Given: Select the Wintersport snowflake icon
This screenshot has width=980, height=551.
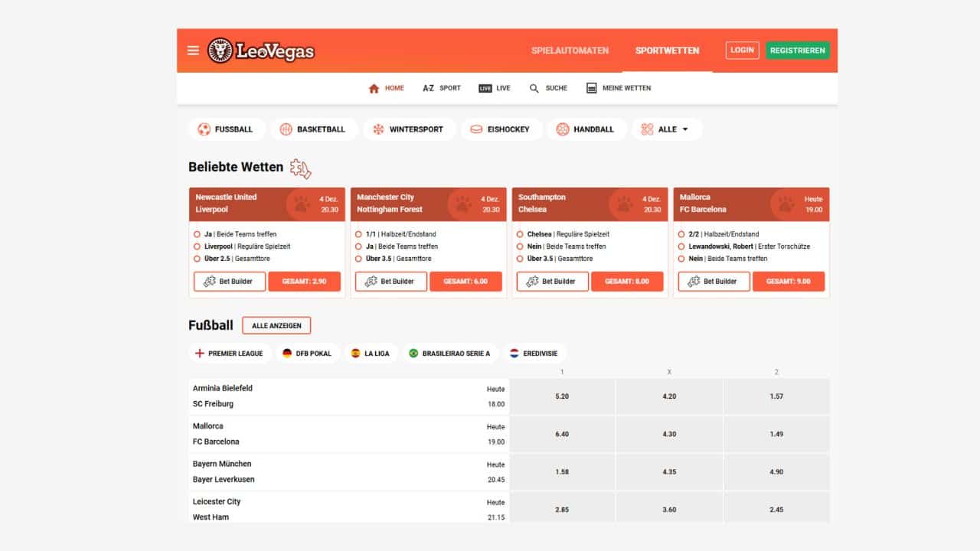Looking at the screenshot, I should [378, 129].
